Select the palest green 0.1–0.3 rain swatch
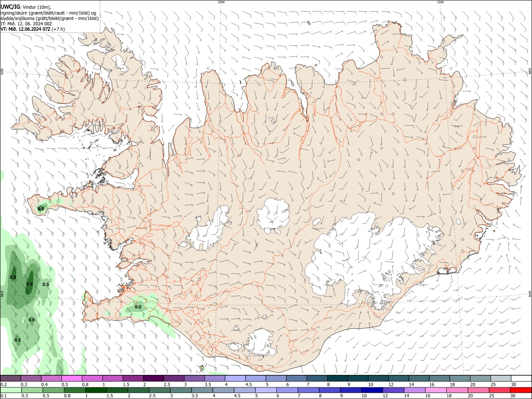This screenshot has height=399, width=532. (x=11, y=390)
